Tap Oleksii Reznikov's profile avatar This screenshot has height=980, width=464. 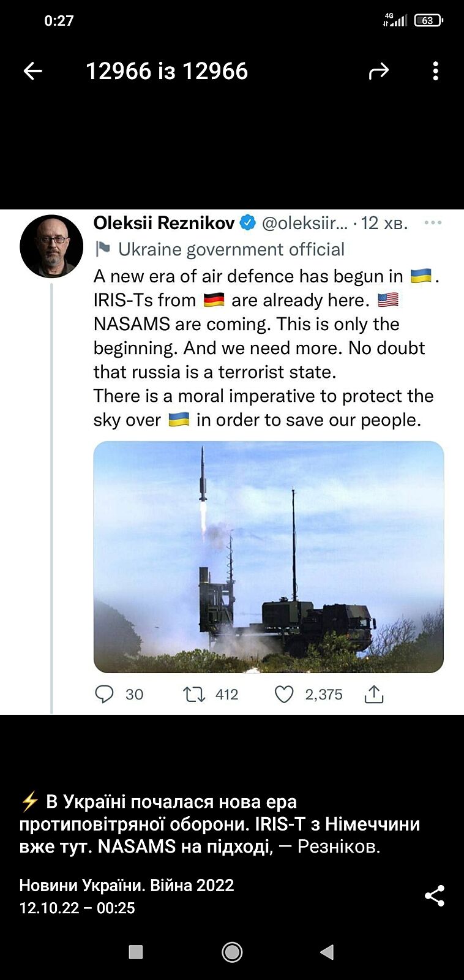[51, 246]
